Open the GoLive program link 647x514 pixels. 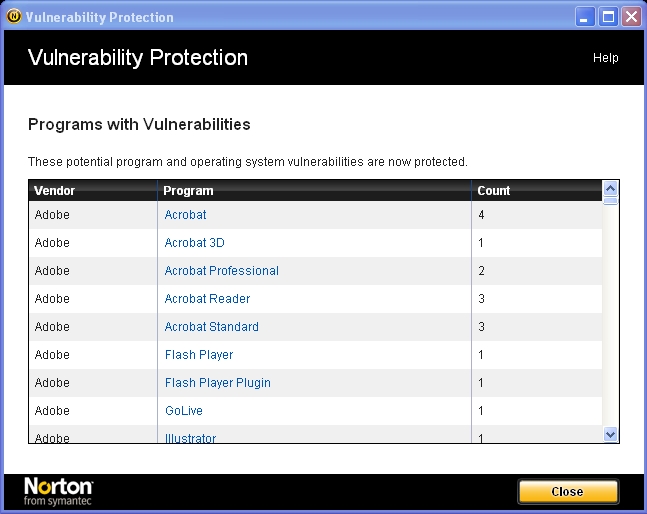coord(183,411)
